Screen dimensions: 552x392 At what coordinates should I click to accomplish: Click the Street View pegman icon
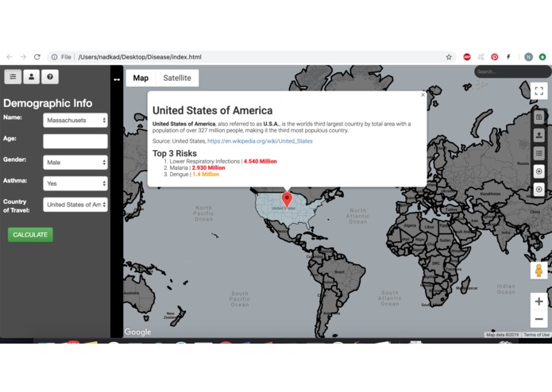[x=538, y=271]
